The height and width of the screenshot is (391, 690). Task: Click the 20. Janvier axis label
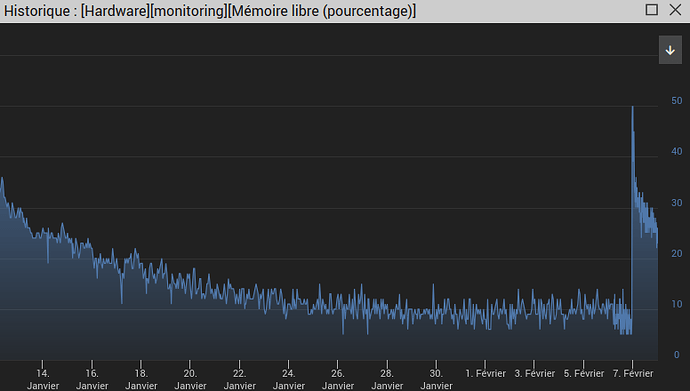(x=190, y=379)
